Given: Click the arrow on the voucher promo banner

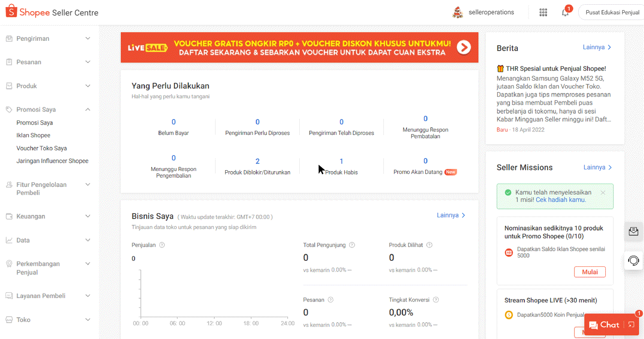Looking at the screenshot, I should click(464, 48).
